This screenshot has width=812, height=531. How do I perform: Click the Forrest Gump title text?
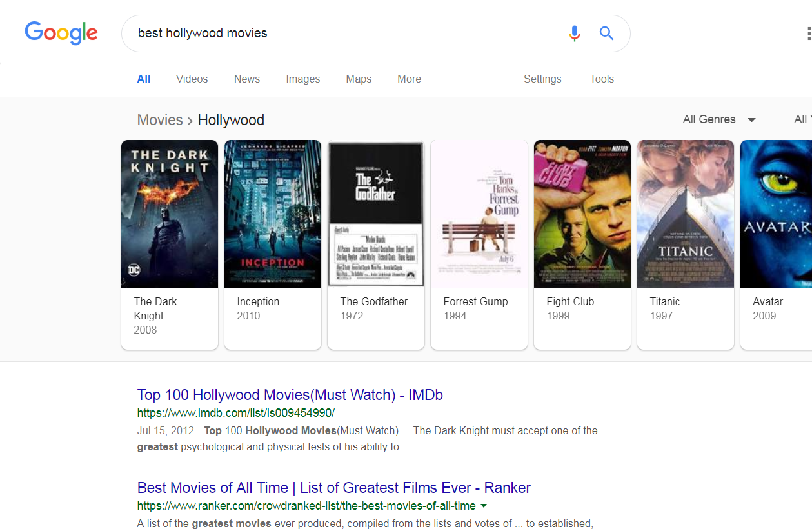point(475,301)
